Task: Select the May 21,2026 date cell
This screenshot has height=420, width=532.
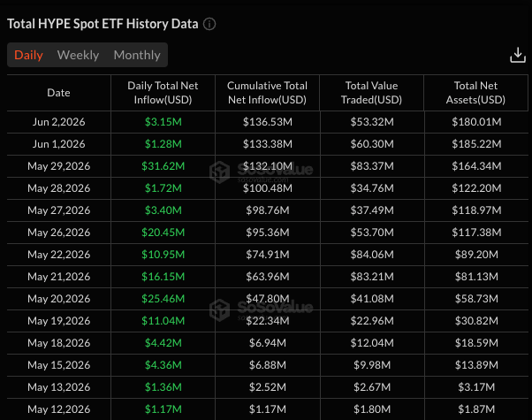Action: pos(58,277)
